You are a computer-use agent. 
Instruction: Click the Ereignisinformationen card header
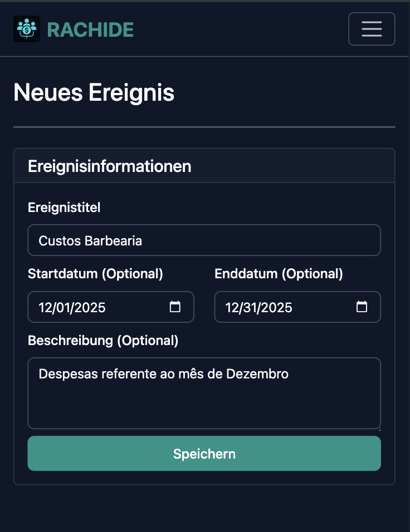(x=109, y=166)
